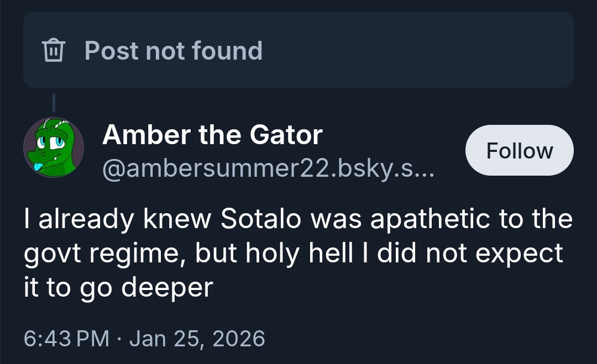This screenshot has width=597, height=364.
Task: Click the thread connector line above the avatar
Action: click(54, 103)
